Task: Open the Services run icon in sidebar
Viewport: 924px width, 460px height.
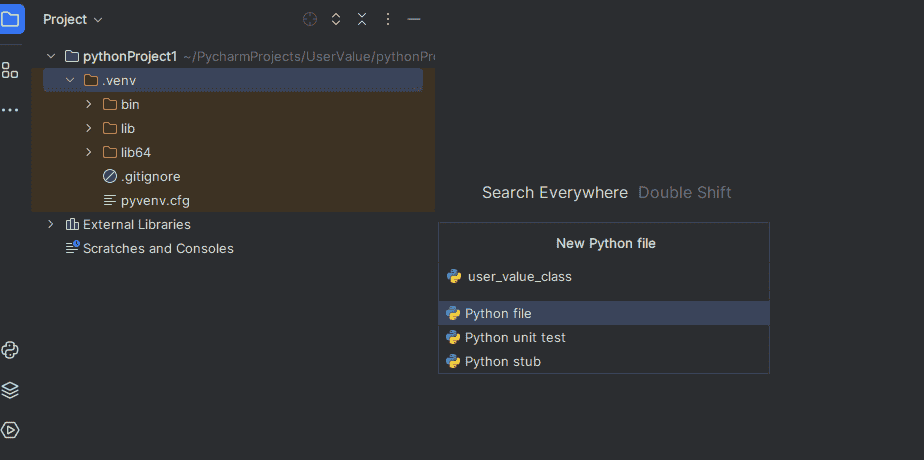Action: pos(11,430)
